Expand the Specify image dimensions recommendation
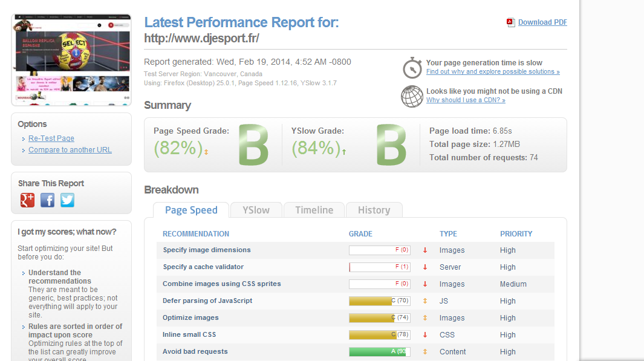The width and height of the screenshot is (644, 361). 207,250
